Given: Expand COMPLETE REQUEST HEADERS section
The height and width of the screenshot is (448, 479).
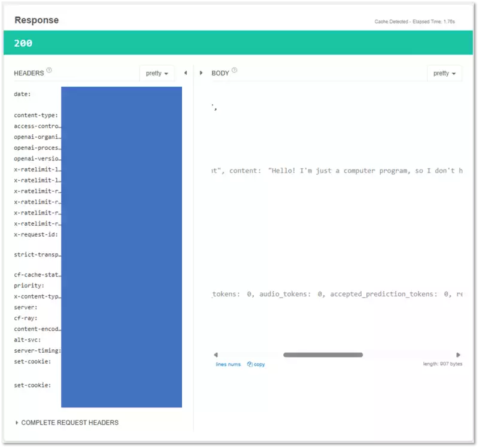Looking at the screenshot, I should 67,423.
